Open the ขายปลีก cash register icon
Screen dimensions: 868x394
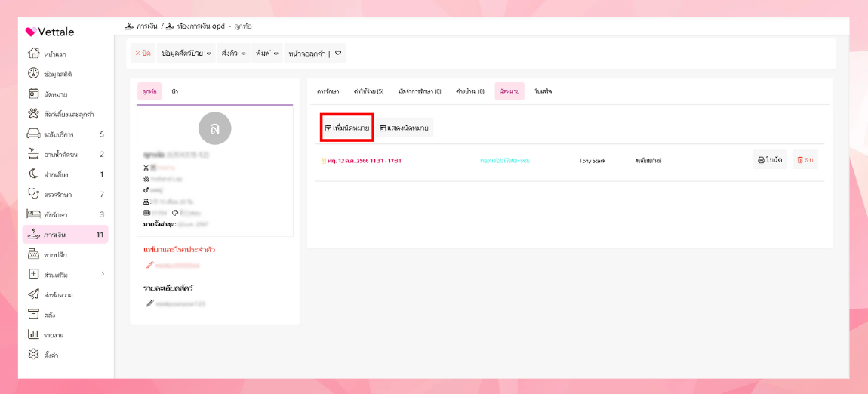click(33, 254)
